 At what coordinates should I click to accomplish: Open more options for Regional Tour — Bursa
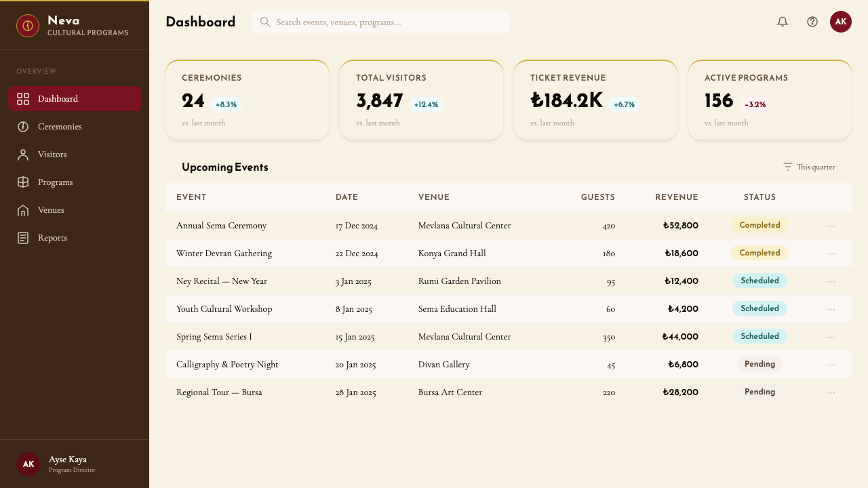tap(831, 392)
